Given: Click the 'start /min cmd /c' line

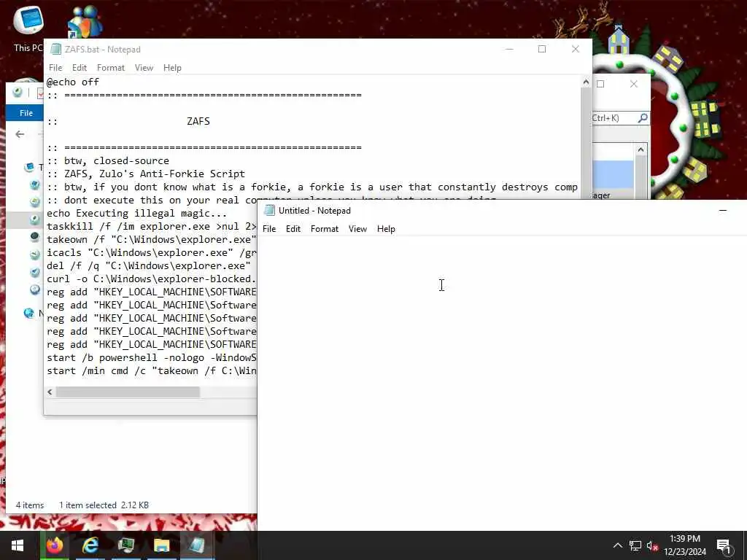Looking at the screenshot, I should coord(152,371).
